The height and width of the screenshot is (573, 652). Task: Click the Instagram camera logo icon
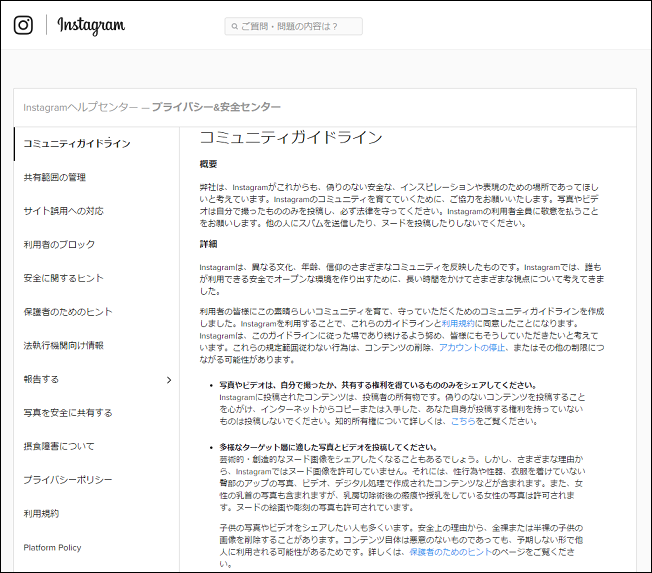[23, 25]
